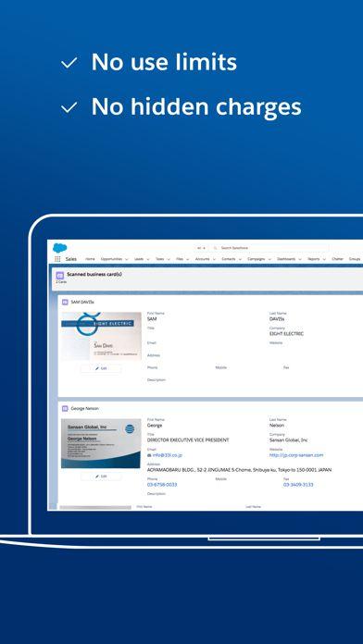Viewport: 363px width, 644px height.
Task: Open the Eight Electric business card image
Action: pyautogui.click(x=101, y=337)
